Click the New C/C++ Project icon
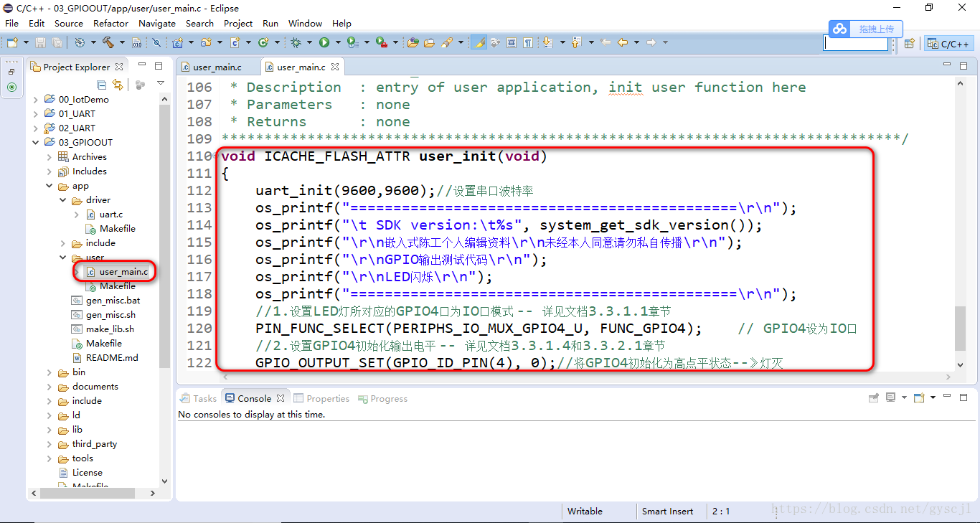 pos(177,42)
